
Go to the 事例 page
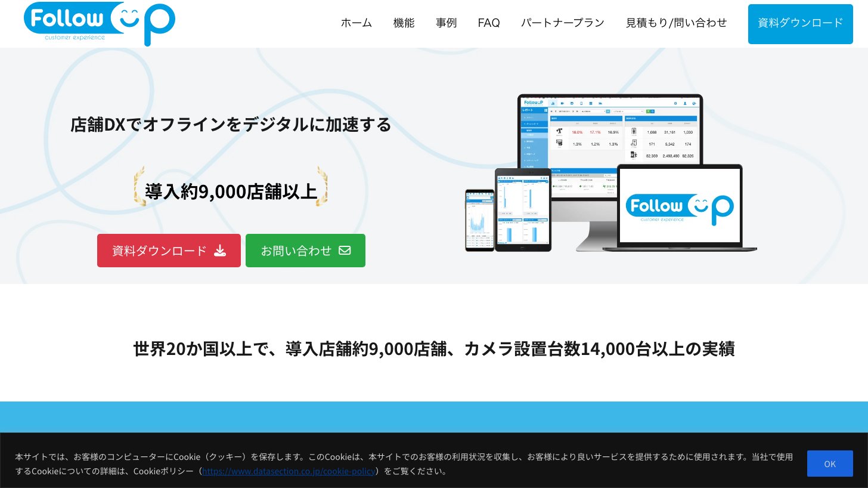(x=446, y=23)
